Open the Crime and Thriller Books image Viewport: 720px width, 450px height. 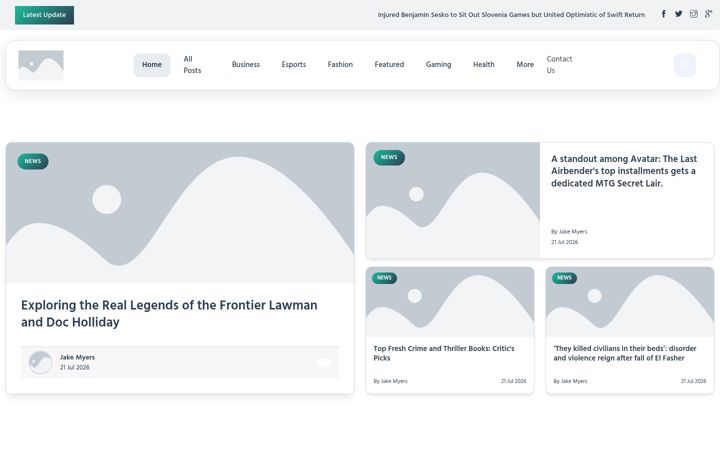tap(450, 302)
